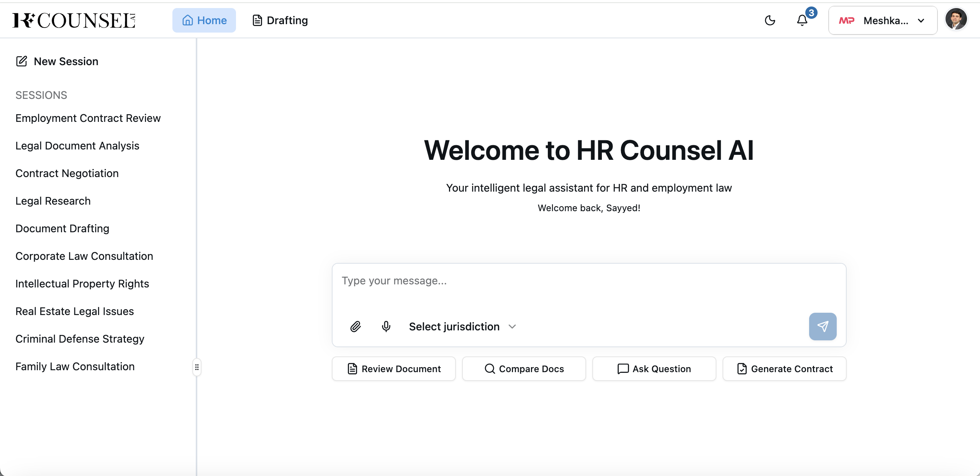Image resolution: width=980 pixels, height=476 pixels.
Task: Click the jurisdiction dropdown chevron arrow
Action: [512, 327]
